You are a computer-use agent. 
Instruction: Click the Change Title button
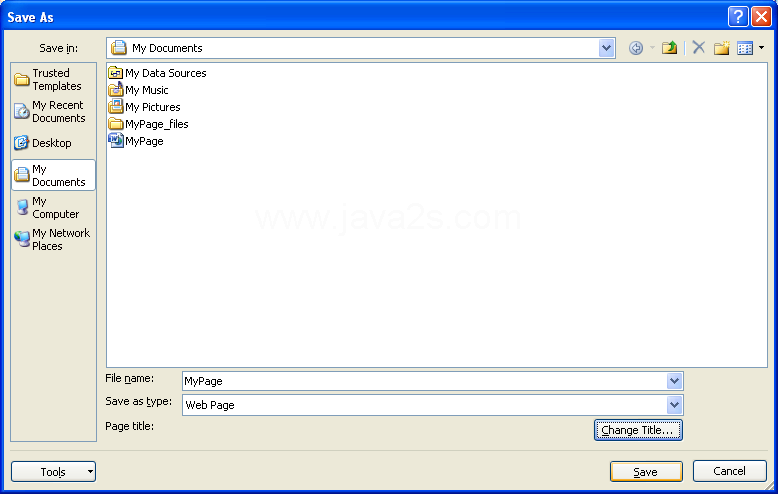pyautogui.click(x=638, y=430)
